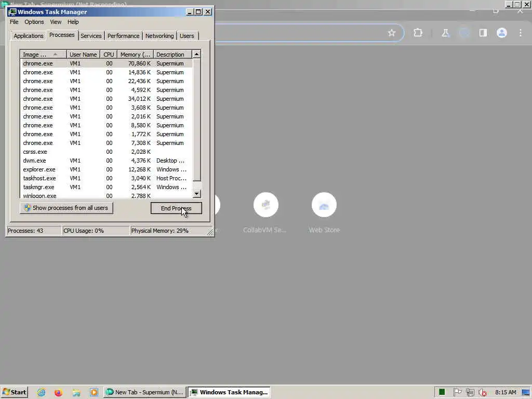The image size is (532, 399).
Task: Open the Help menu in Task Manager
Action: 73,22
